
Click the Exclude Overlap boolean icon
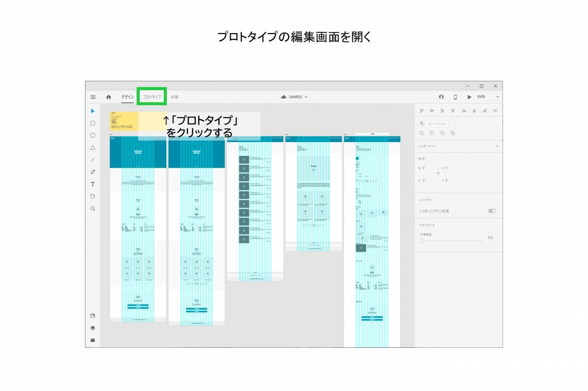tap(453, 133)
